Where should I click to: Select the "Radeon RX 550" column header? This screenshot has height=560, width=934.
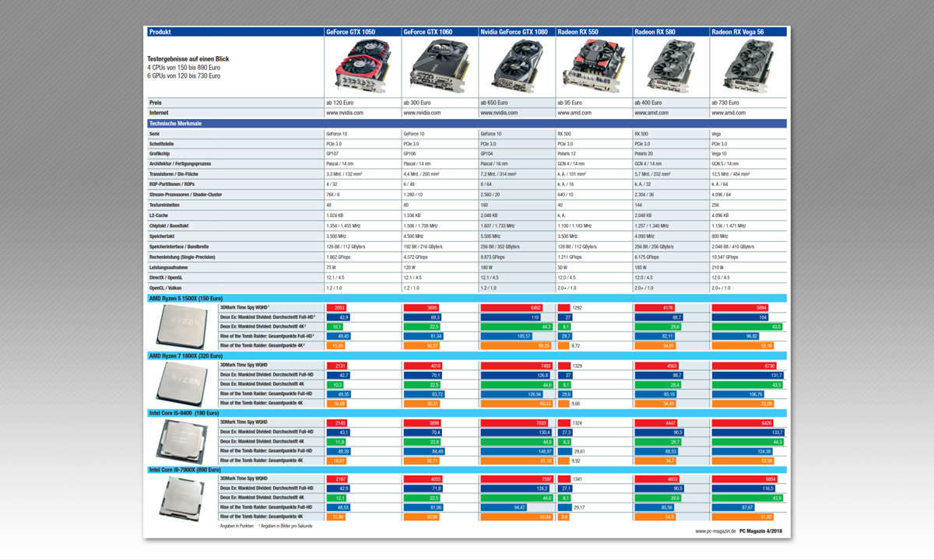594,32
